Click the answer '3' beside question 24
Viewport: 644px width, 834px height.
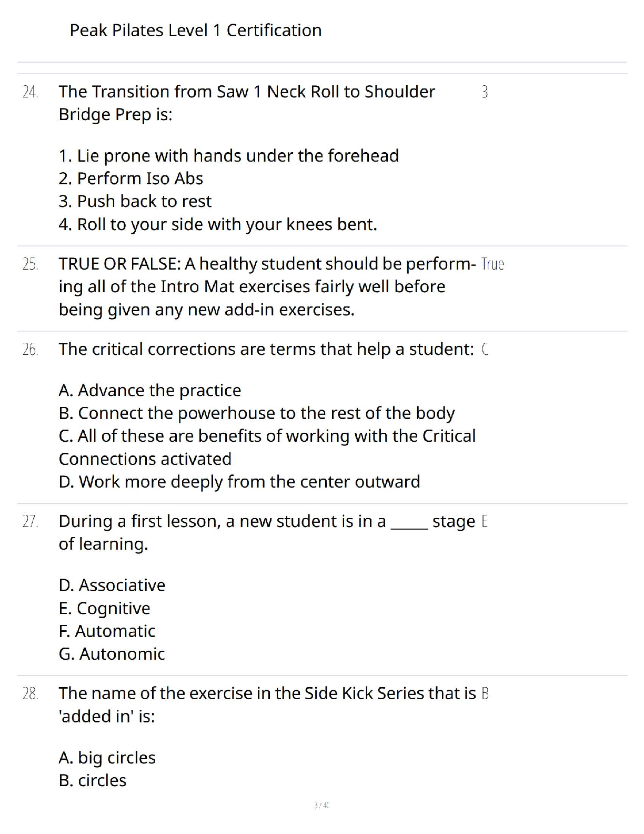pos(485,92)
